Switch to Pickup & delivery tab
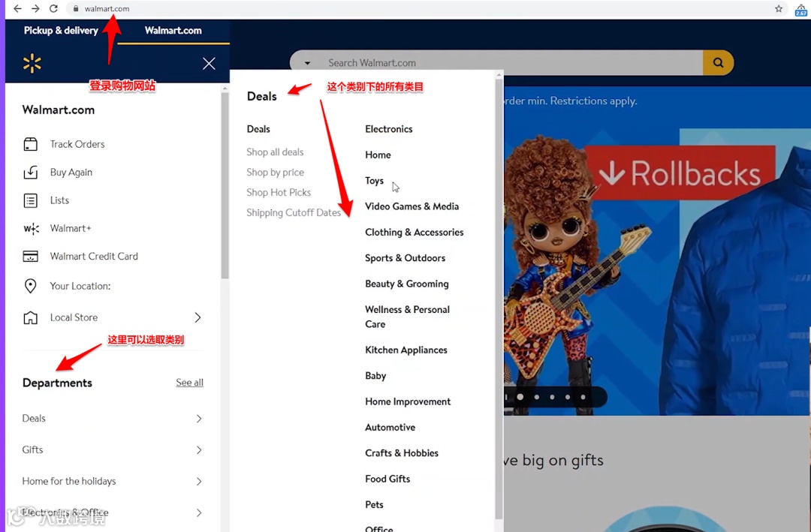 61,31
